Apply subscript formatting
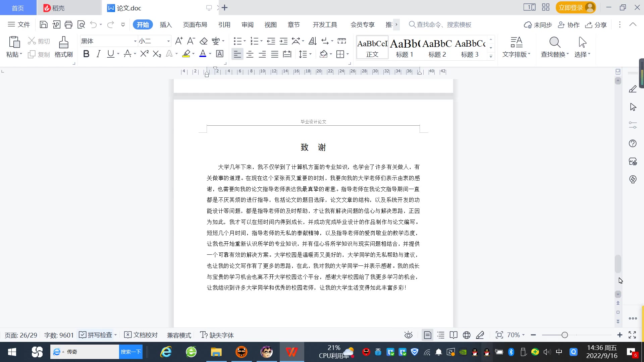 pyautogui.click(x=157, y=54)
